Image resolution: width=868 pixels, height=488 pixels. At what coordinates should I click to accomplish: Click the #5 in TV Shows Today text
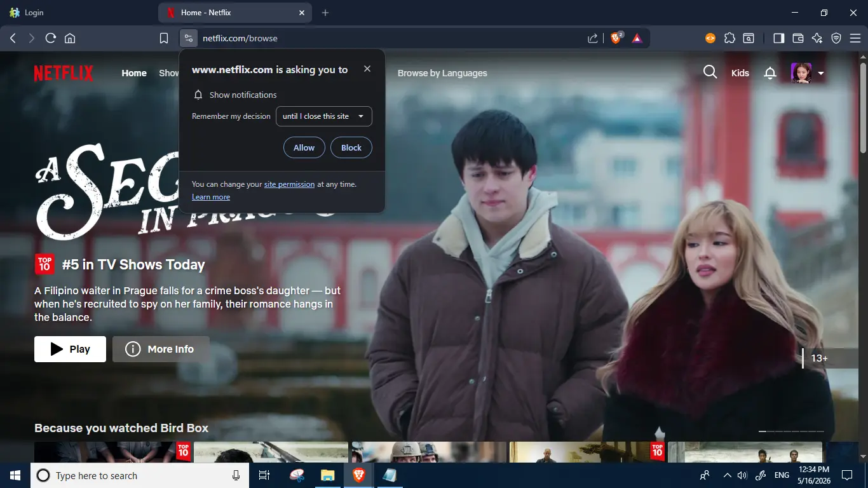click(133, 264)
